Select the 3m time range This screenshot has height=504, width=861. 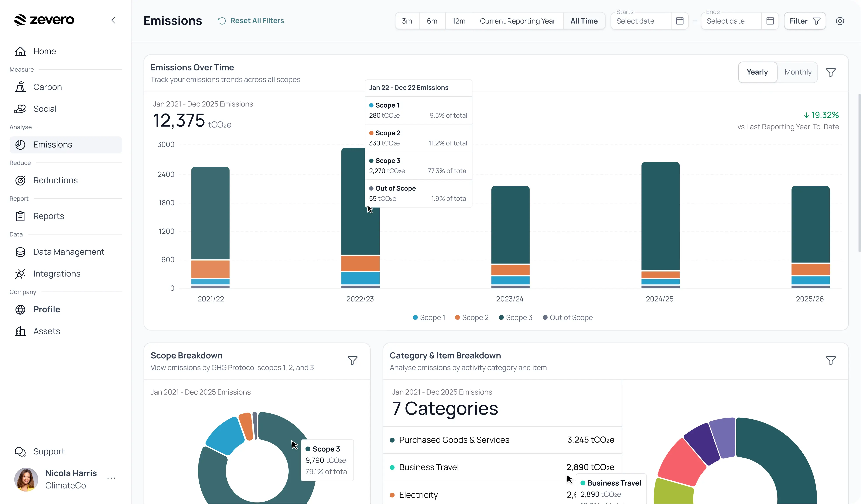click(407, 21)
